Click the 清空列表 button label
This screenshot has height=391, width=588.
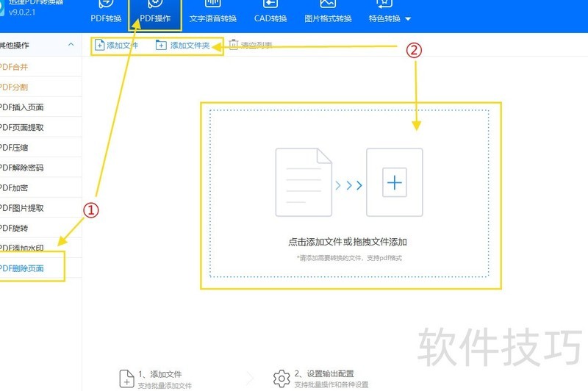point(257,46)
